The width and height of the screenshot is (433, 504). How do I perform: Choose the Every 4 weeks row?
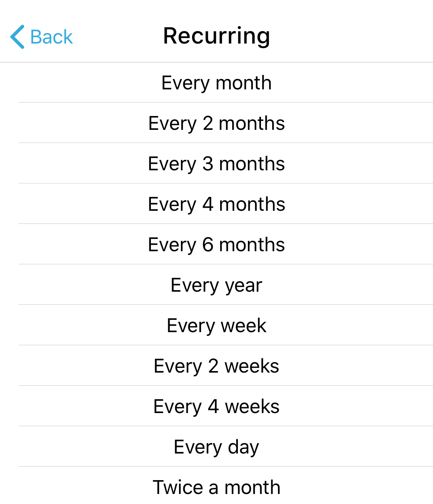click(x=216, y=407)
